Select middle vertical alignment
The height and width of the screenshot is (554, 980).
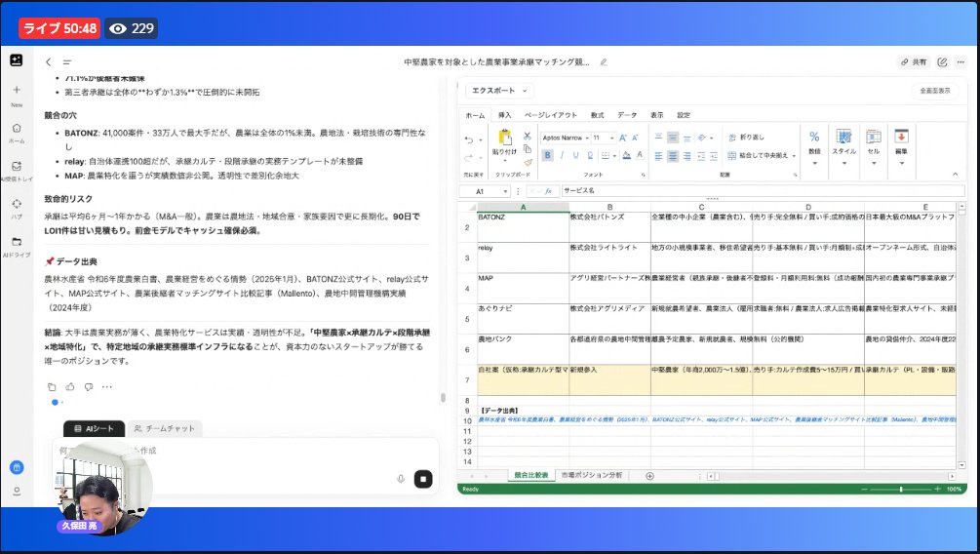(x=673, y=138)
